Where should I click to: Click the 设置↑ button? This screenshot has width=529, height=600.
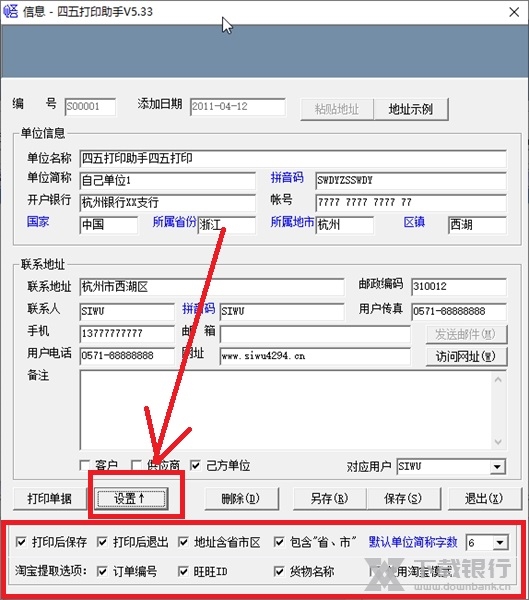point(131,499)
